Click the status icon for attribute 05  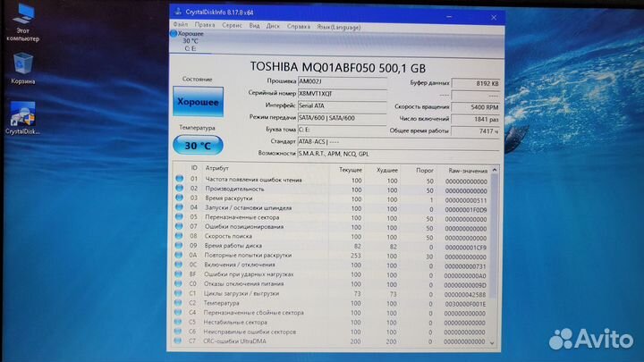coord(179,216)
